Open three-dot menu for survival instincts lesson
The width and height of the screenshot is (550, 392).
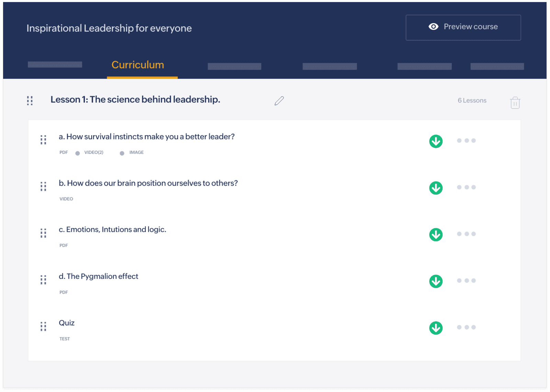click(466, 141)
